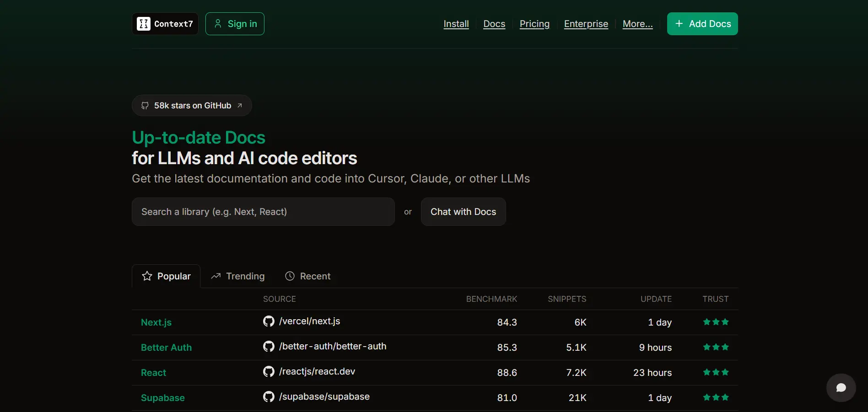868x412 pixels.
Task: Open the chat bubble widget
Action: coord(841,388)
